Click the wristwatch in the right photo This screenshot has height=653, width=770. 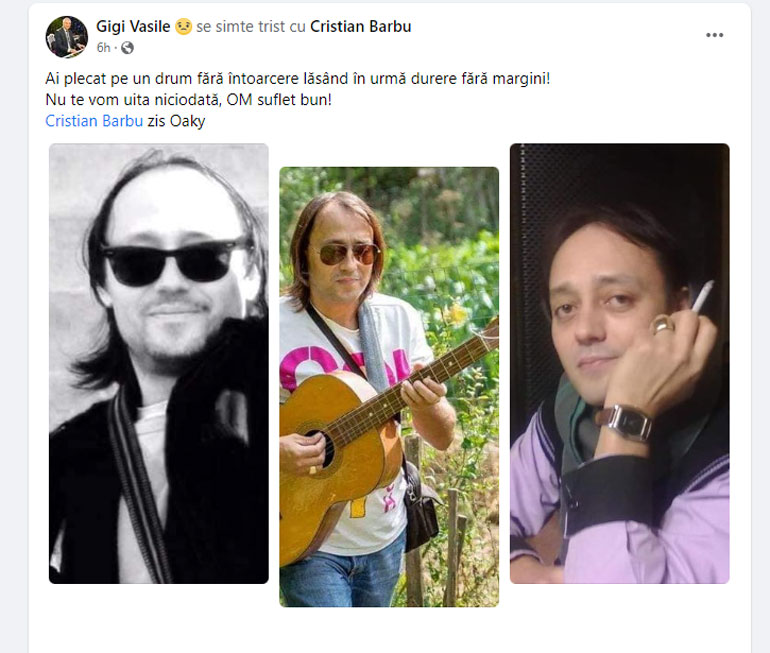point(625,422)
